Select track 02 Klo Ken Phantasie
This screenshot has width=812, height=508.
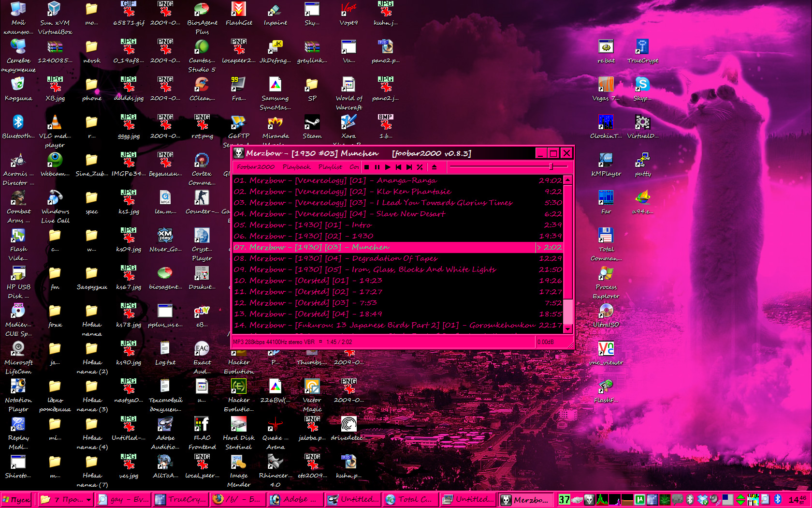(397, 192)
